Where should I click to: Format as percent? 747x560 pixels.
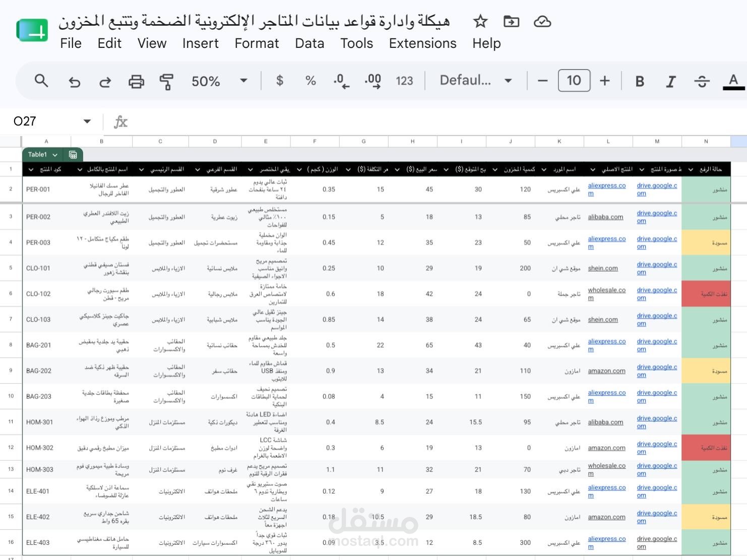pos(310,81)
